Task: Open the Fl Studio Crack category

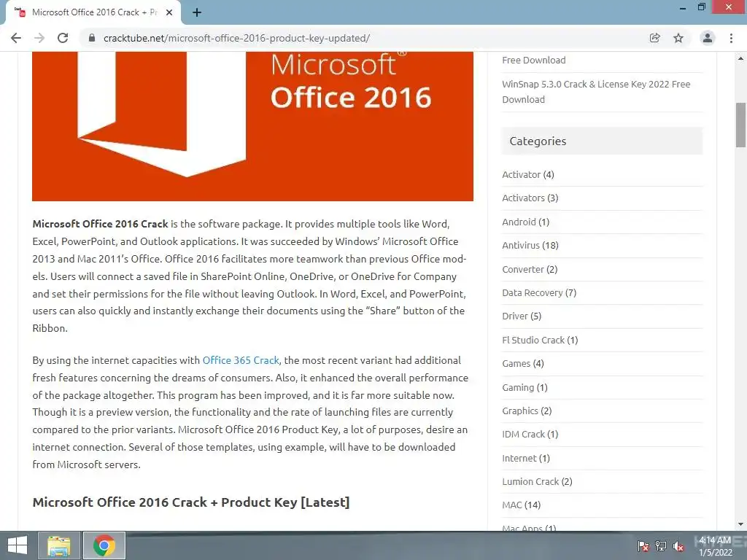Action: 533,340
